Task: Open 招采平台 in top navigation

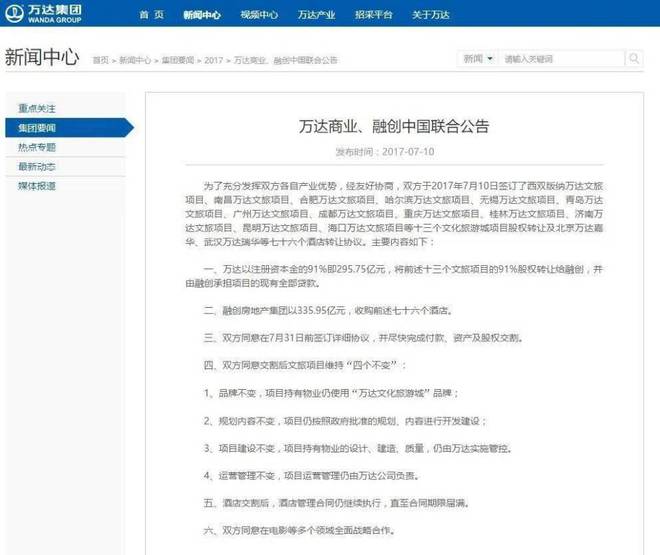Action: pos(374,15)
